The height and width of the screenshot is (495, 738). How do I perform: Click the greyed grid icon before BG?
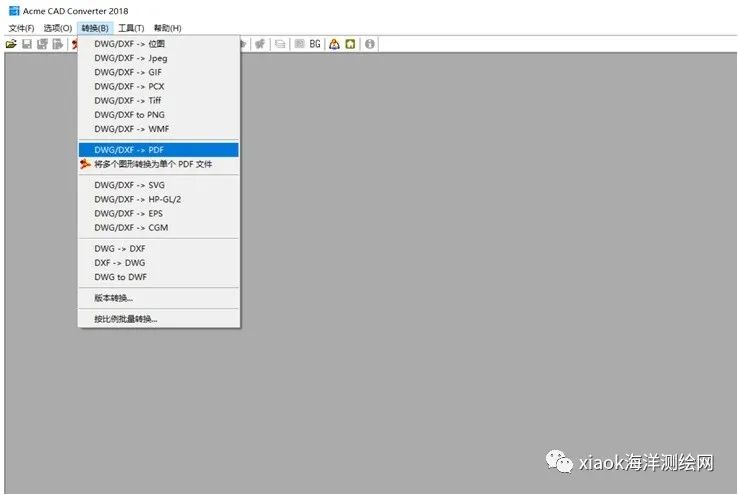click(299, 44)
